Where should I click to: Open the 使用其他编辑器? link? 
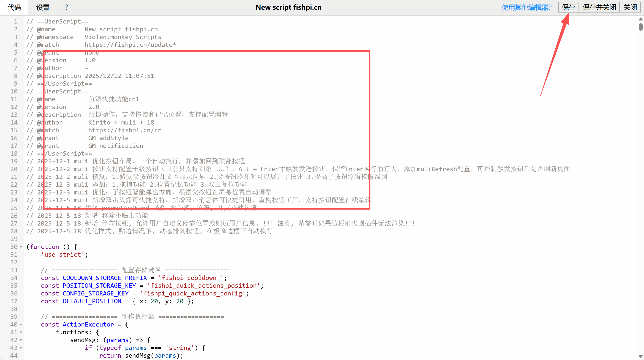526,8
